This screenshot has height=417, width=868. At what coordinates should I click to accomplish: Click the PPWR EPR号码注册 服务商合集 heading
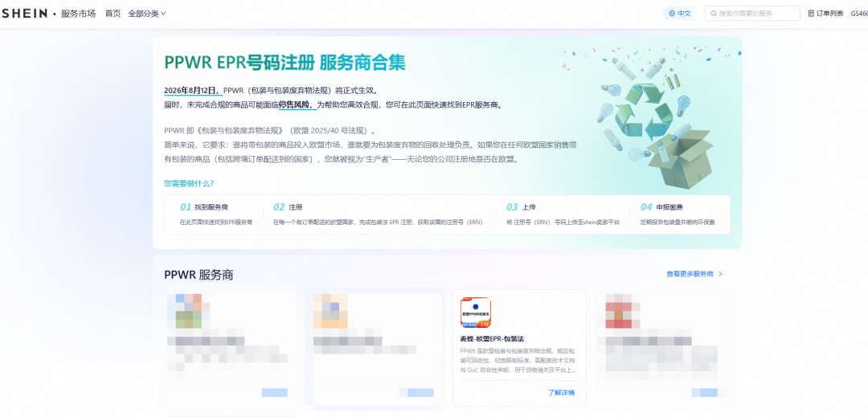pos(285,63)
